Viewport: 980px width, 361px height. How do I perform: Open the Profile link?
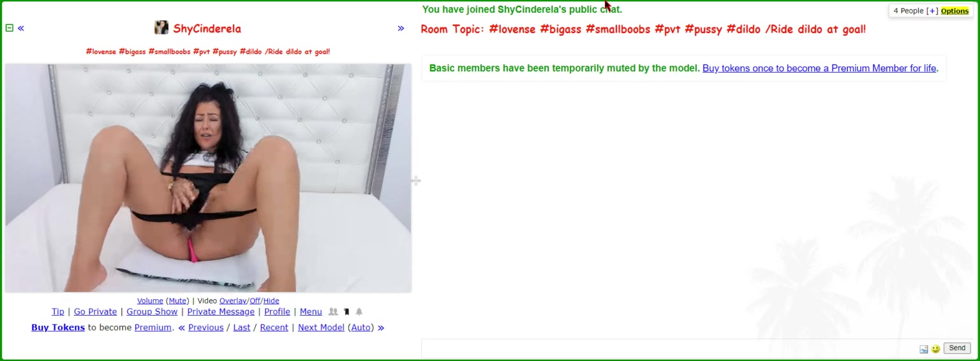pyautogui.click(x=277, y=312)
